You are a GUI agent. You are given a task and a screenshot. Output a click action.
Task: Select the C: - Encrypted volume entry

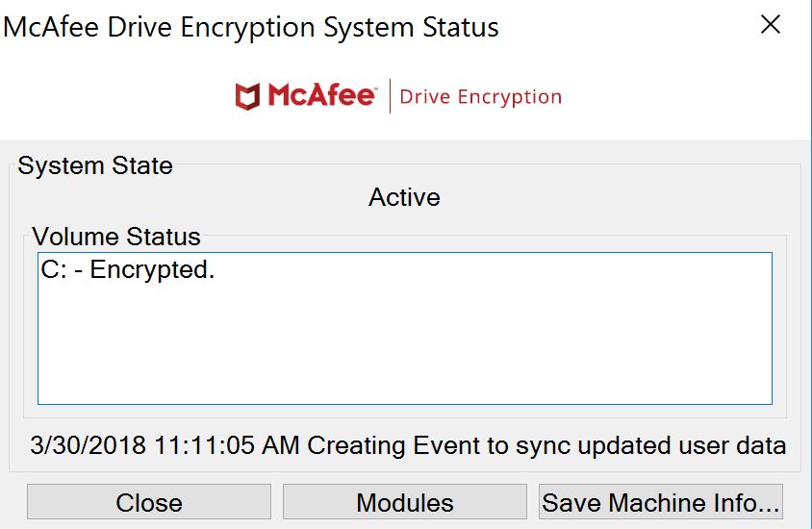click(128, 270)
